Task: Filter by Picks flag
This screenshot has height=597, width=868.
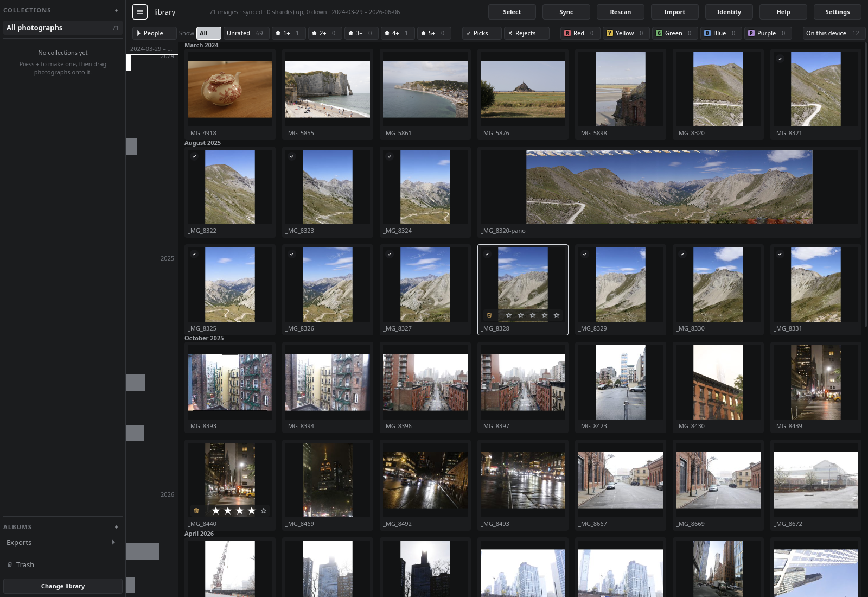Action: click(482, 33)
